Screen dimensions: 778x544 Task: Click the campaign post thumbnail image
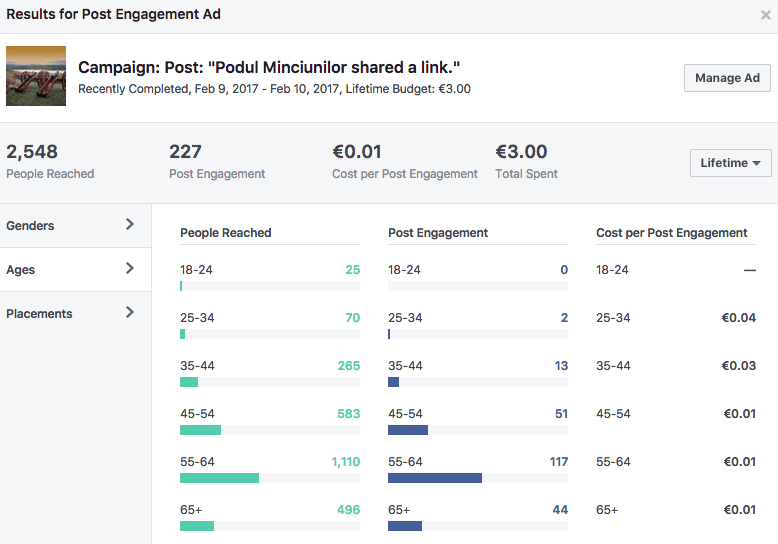pos(36,76)
